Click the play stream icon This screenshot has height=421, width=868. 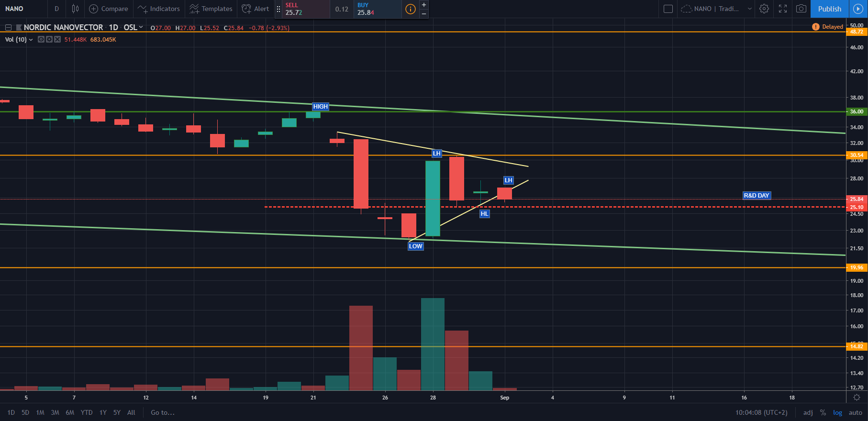[x=858, y=9]
